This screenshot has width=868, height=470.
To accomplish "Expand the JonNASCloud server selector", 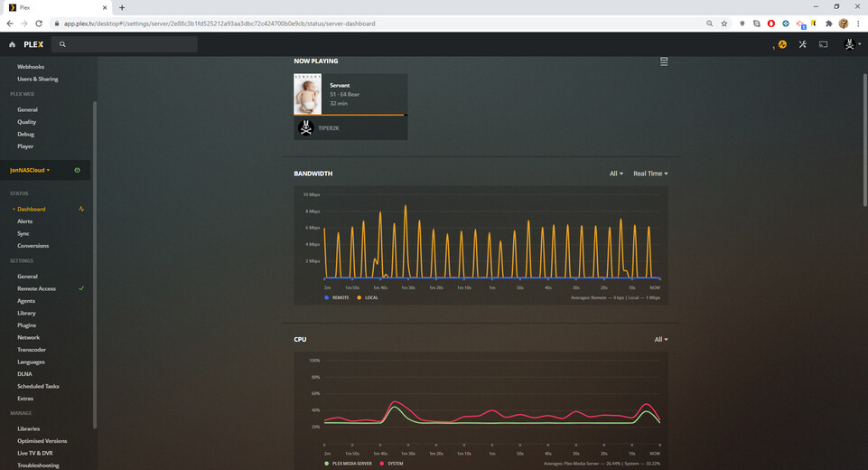I will pos(30,170).
